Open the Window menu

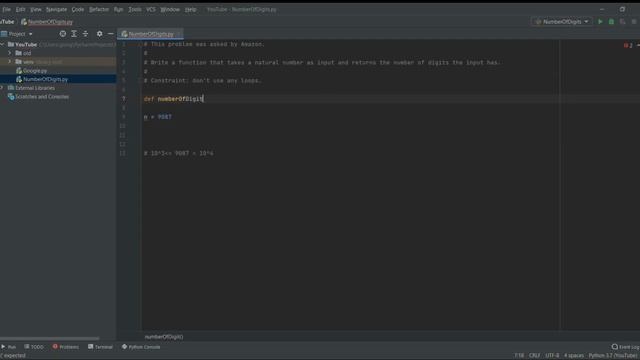[170, 9]
